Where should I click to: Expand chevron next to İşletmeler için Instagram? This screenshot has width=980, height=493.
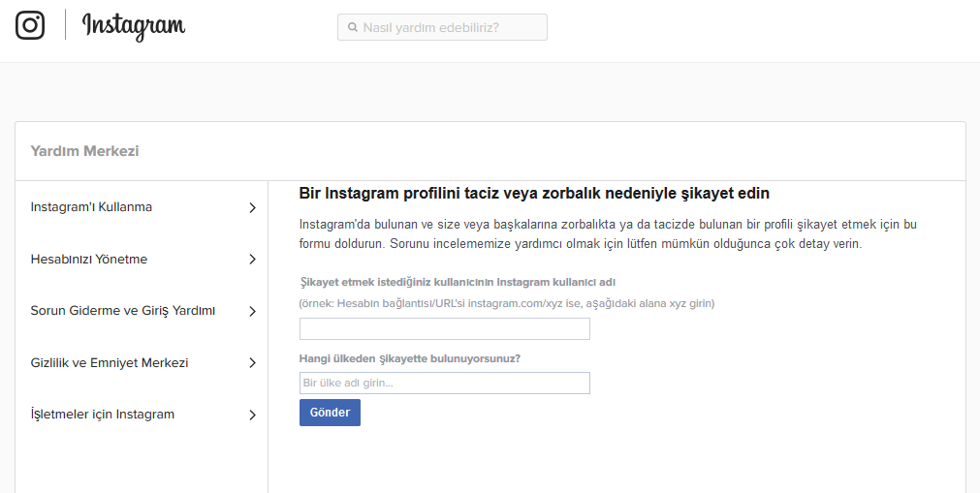(252, 415)
